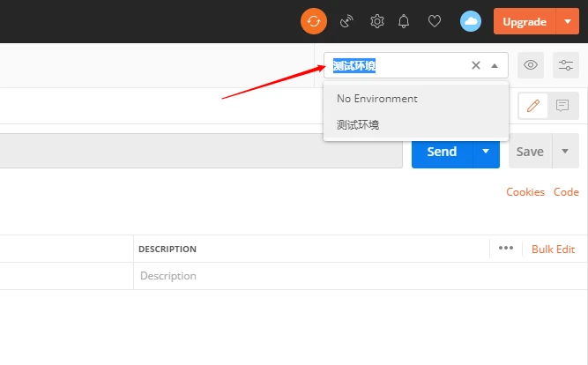
Task: Open the comments speech bubble icon
Action: pyautogui.click(x=562, y=106)
